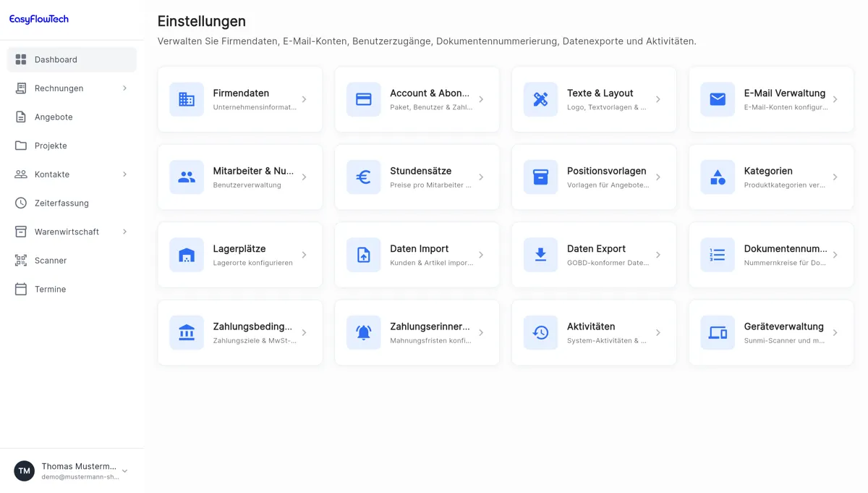
Task: Click the E-Mail Verwaltung envelope icon
Action: coord(717,99)
